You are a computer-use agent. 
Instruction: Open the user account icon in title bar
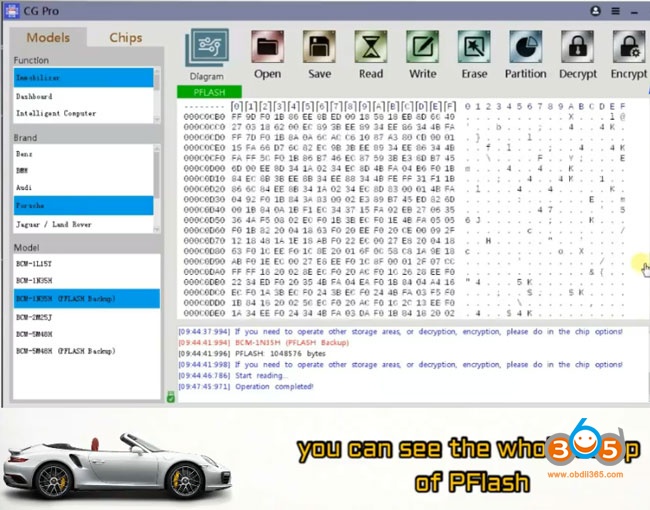coord(597,11)
